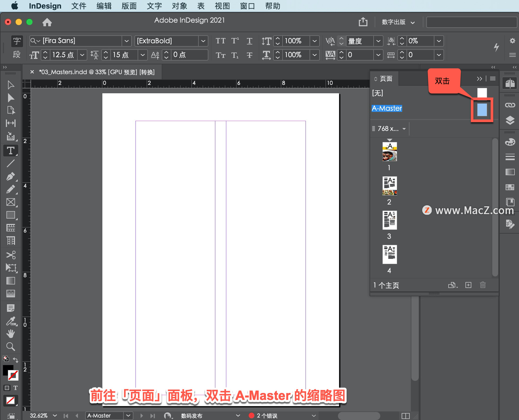Select the 03_Masters.indd document tab
The image size is (519, 420).
tap(97, 72)
